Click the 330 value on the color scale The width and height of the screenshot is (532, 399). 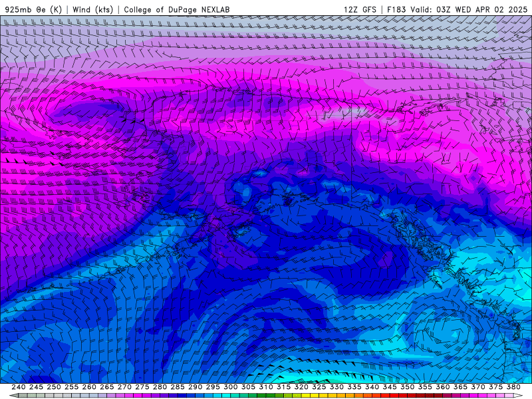click(336, 387)
